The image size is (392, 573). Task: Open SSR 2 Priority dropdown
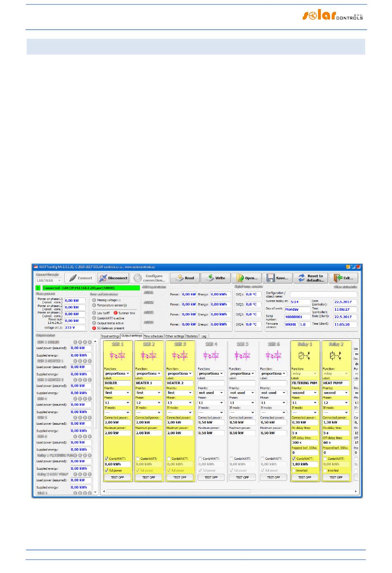(x=149, y=393)
